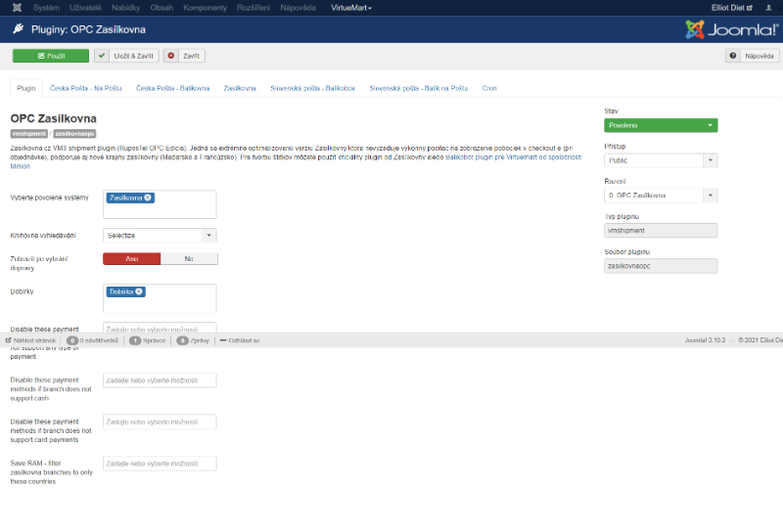Click the Odhlásit se logout link

pos(240,340)
